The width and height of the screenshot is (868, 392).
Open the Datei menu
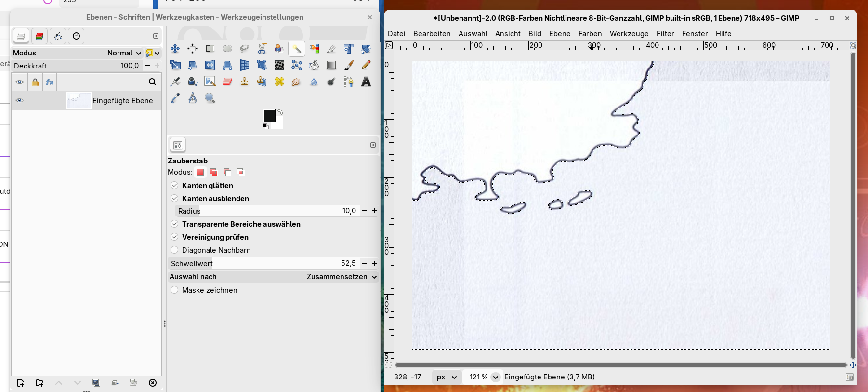(x=396, y=34)
